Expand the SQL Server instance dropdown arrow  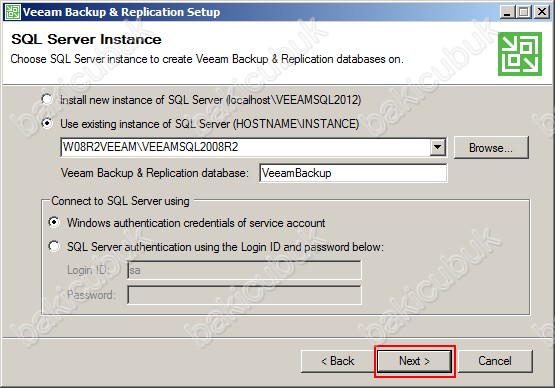coord(438,147)
